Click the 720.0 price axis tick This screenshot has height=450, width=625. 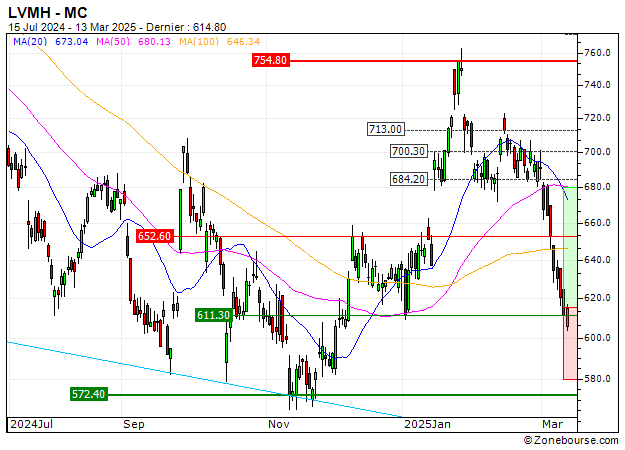(x=597, y=118)
